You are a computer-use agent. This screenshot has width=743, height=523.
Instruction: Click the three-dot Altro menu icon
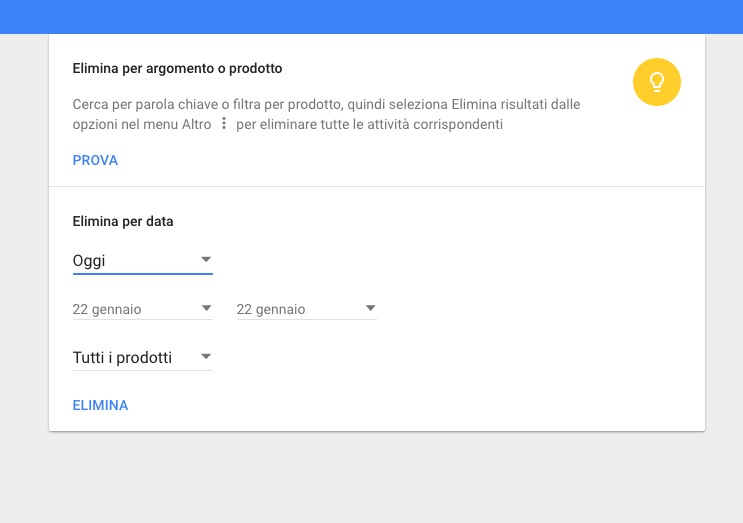click(224, 125)
